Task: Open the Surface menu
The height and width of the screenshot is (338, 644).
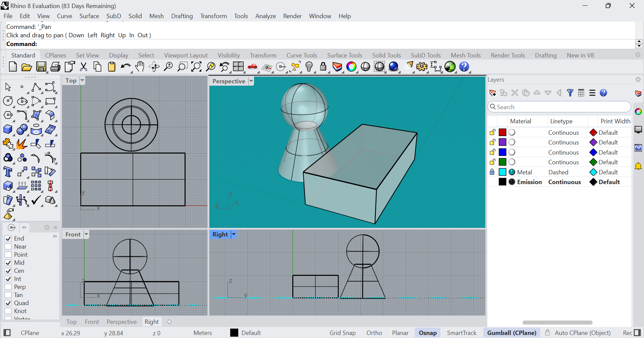Action: point(89,16)
